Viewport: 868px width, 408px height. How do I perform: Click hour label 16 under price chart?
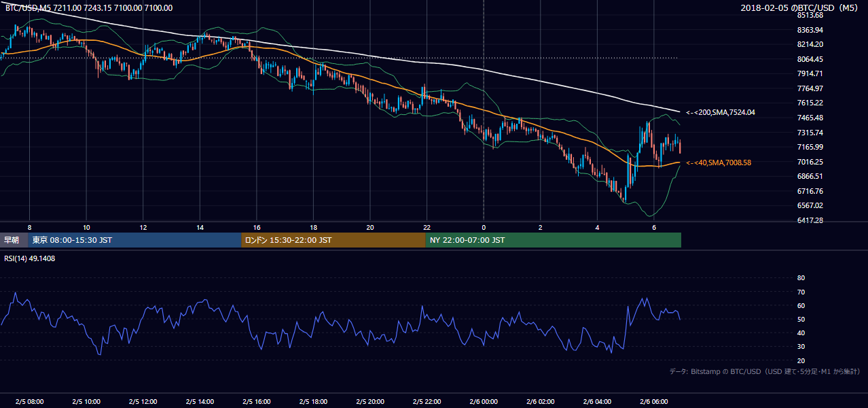click(x=257, y=227)
